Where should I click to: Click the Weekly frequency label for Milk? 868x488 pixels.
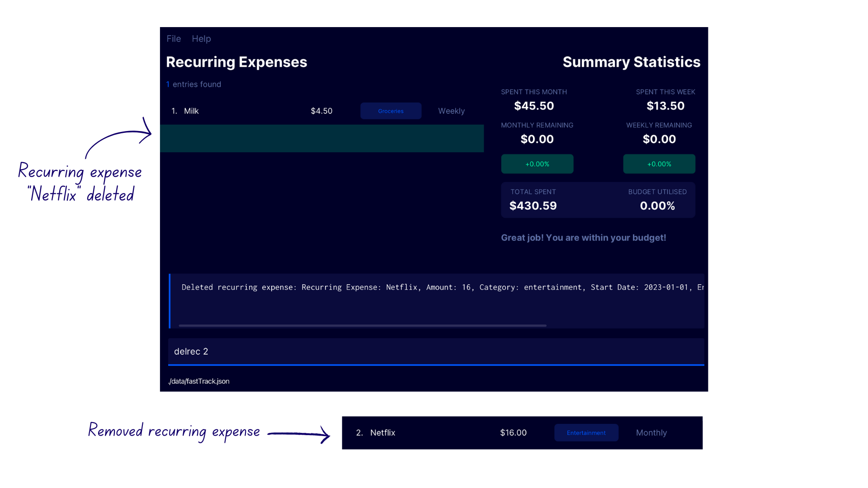point(451,111)
